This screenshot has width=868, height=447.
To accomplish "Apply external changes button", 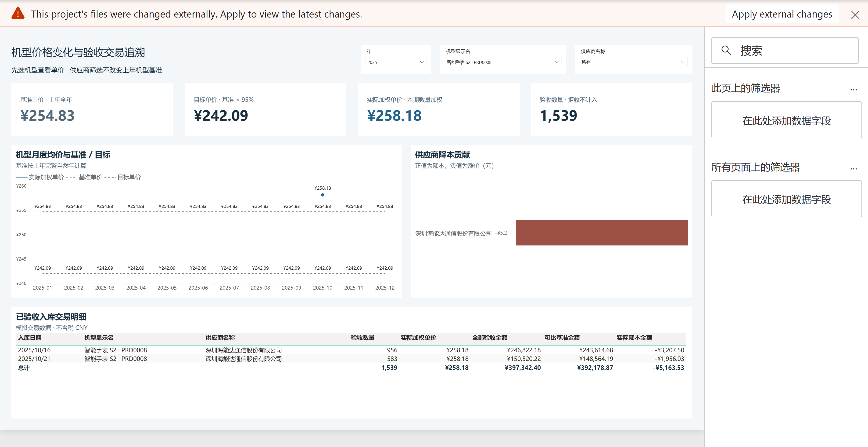I will tap(782, 14).
